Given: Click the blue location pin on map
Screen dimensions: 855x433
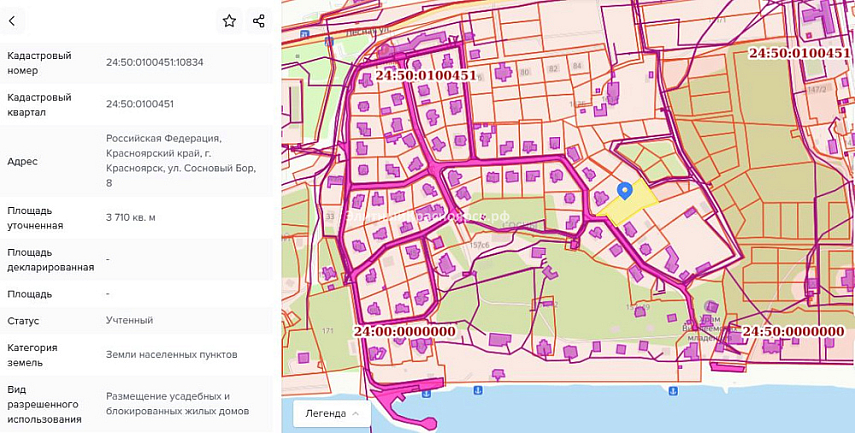Looking at the screenshot, I should 625,190.
